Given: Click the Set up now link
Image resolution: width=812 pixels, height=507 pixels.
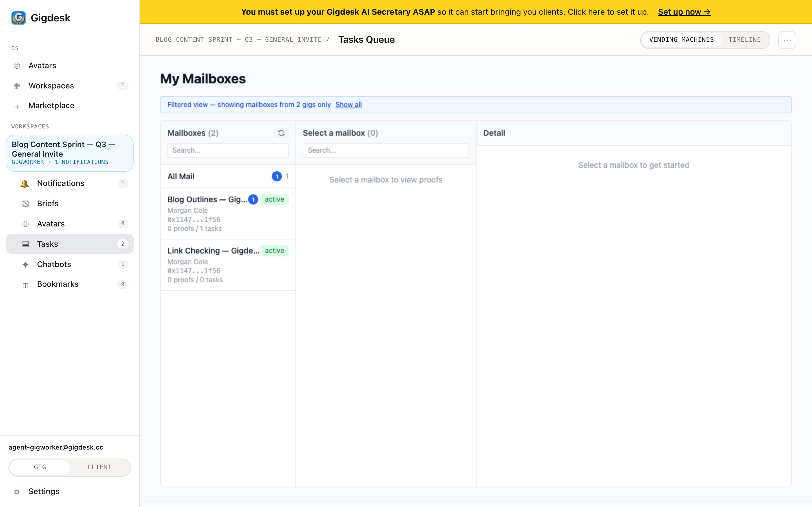Looking at the screenshot, I should tap(684, 12).
